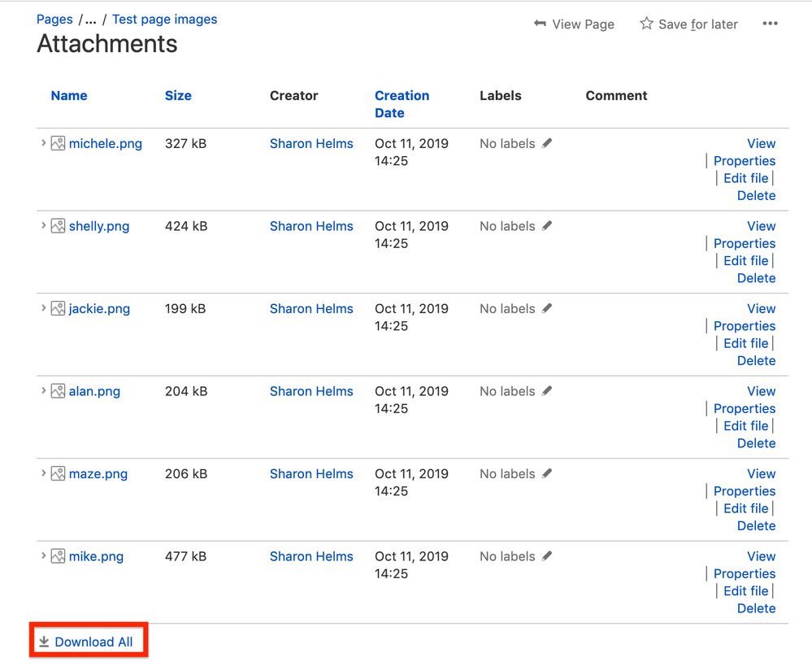Sort attachments by Name column
This screenshot has width=812, height=666.
pos(69,95)
